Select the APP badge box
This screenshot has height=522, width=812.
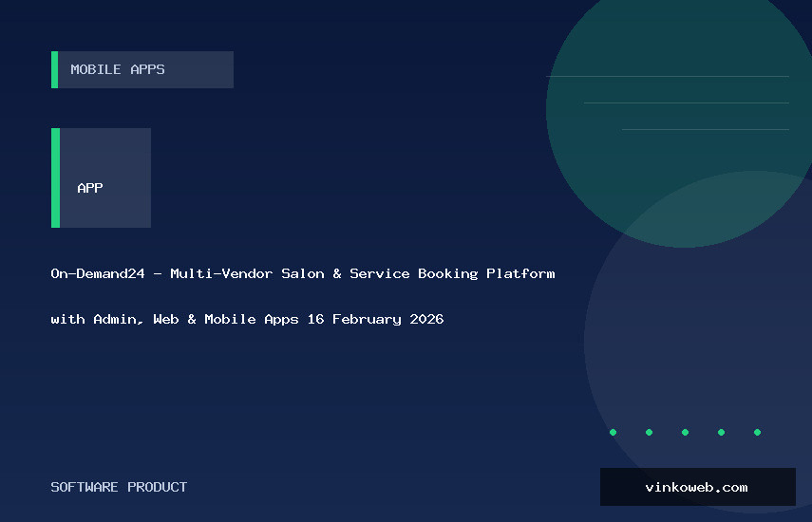(x=101, y=178)
